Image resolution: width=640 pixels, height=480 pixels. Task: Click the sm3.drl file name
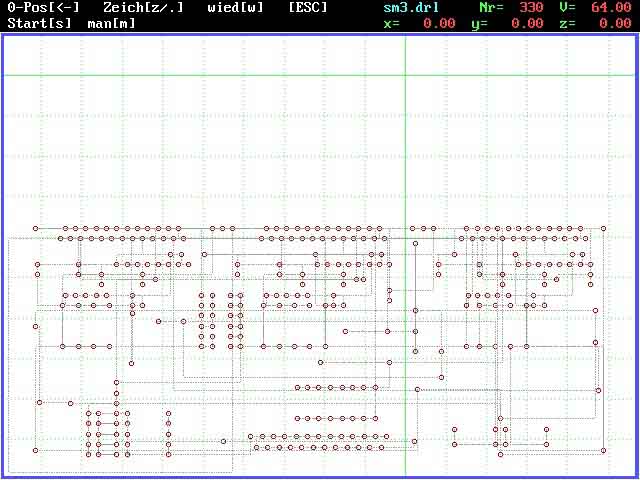[411, 7]
